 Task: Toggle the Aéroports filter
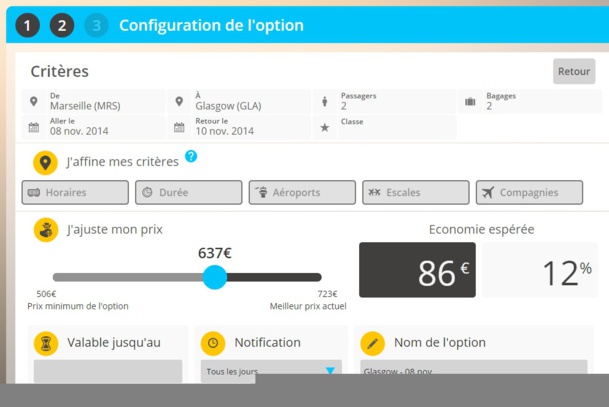tap(302, 192)
